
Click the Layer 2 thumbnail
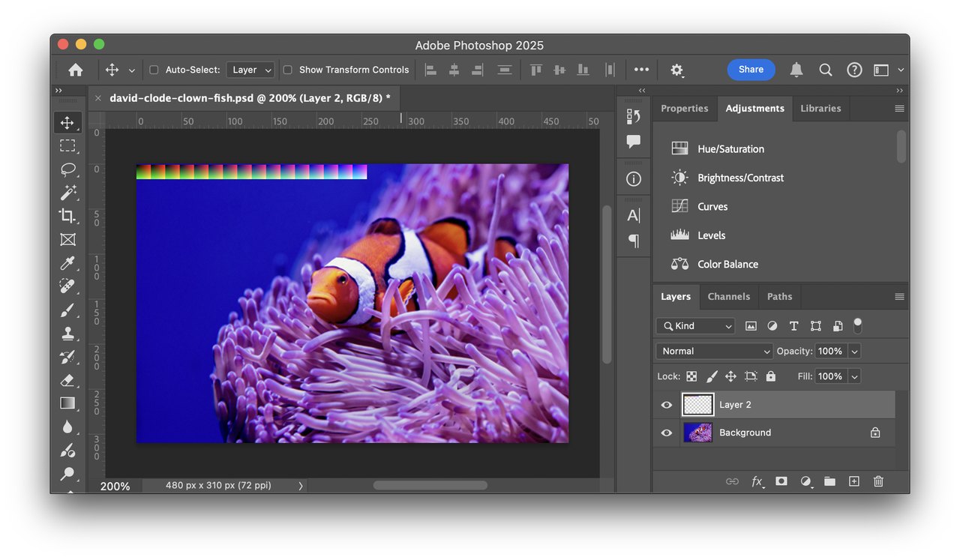click(697, 405)
